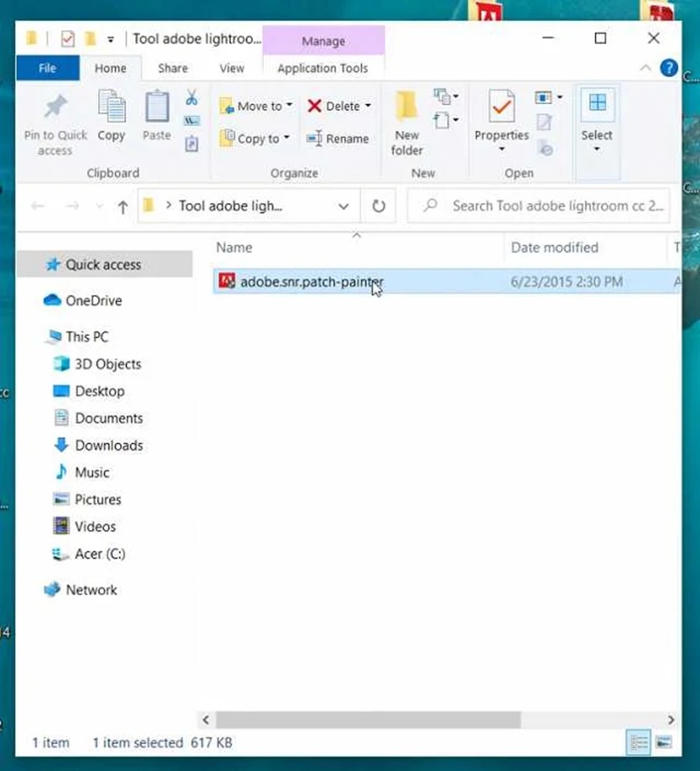Open the address bar dropdown chevron
Viewport: 700px width, 771px height.
344,206
